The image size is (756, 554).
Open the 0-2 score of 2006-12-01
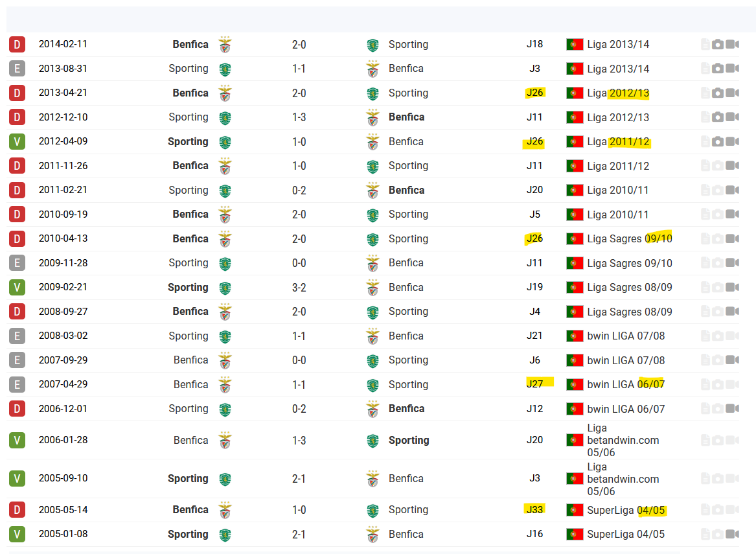coord(299,409)
